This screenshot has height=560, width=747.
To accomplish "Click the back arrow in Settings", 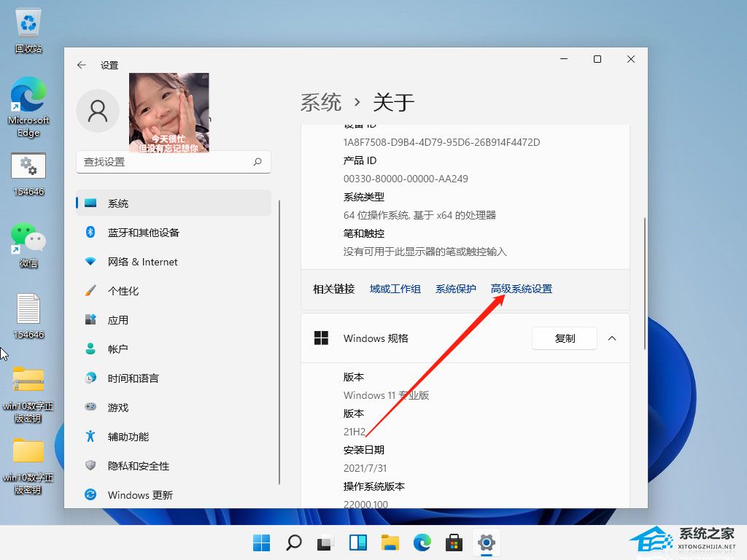I will tap(82, 65).
